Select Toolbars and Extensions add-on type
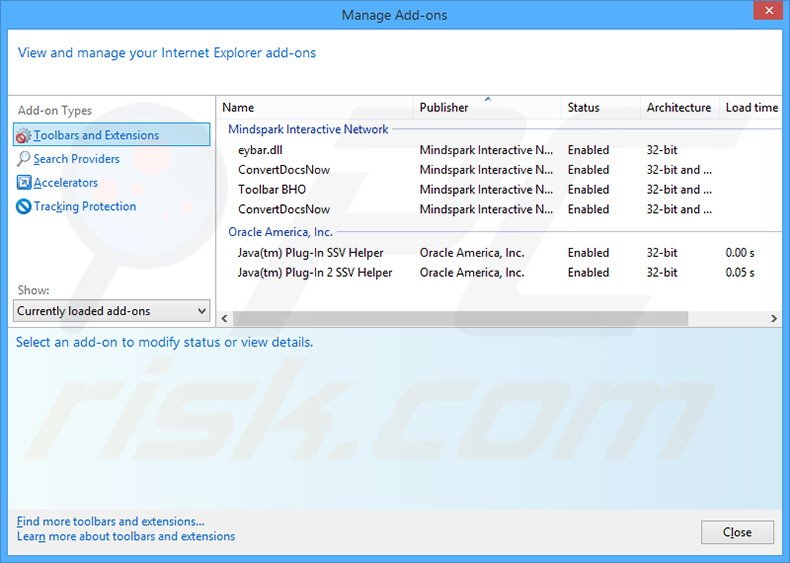The height and width of the screenshot is (563, 790). coord(111,135)
